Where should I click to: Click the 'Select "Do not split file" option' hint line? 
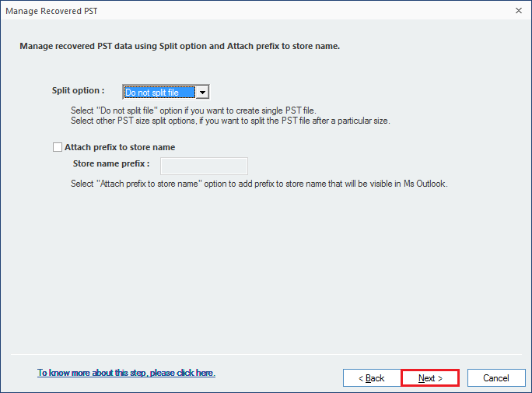pyautogui.click(x=194, y=111)
